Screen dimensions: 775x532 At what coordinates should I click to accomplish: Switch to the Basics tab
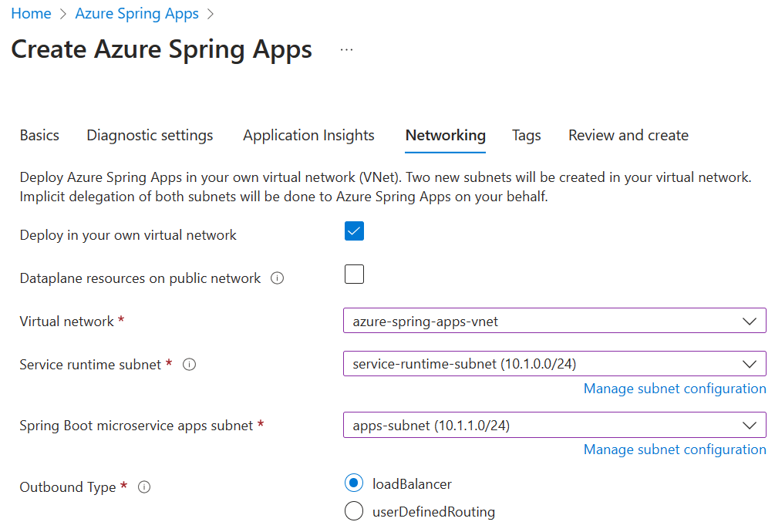[x=39, y=135]
